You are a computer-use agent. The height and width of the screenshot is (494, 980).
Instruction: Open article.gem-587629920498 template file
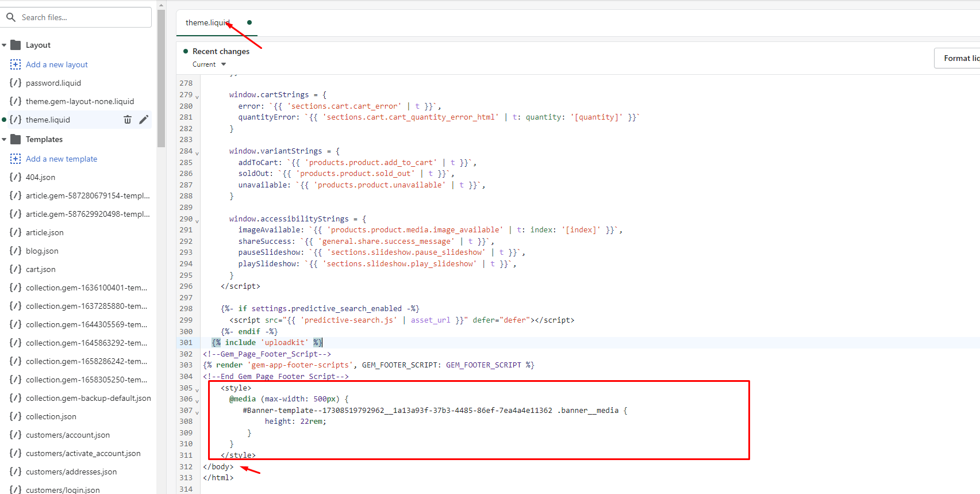pyautogui.click(x=87, y=214)
